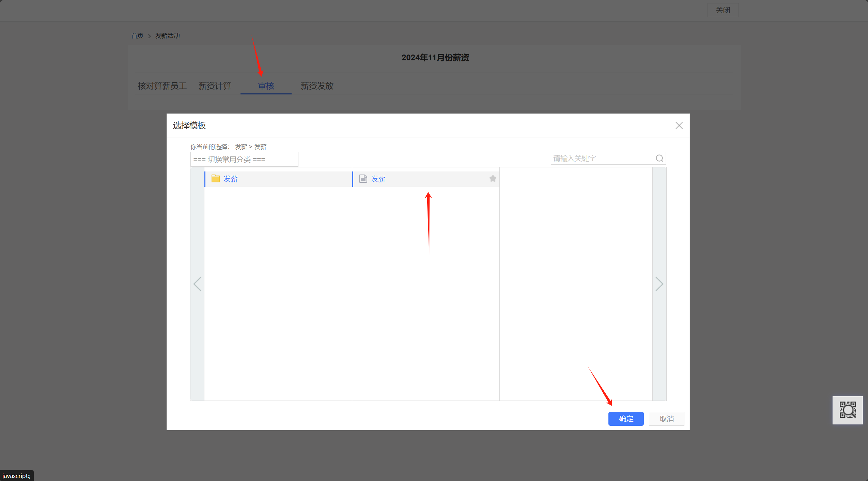Switch to the 薪资发放 tab
Viewport: 868px width, 481px height.
click(317, 86)
